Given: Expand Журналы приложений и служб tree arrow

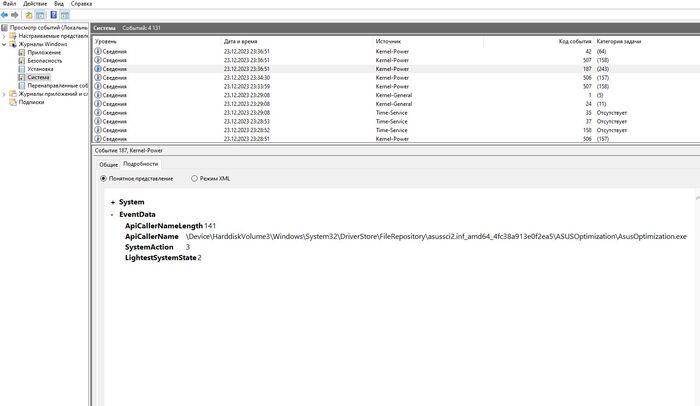Looking at the screenshot, I should (4, 94).
